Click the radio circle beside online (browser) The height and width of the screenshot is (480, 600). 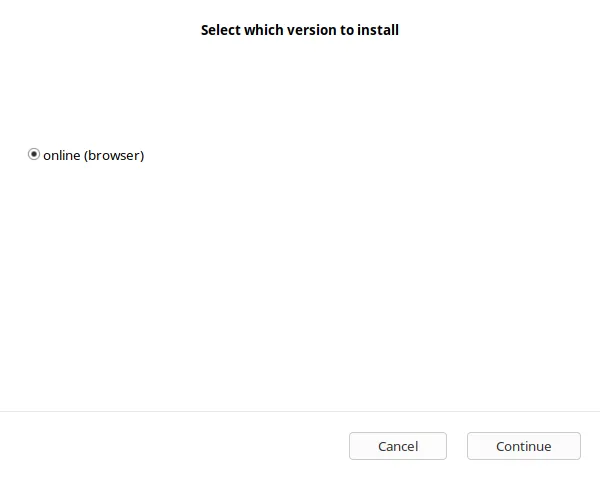pyautogui.click(x=34, y=155)
